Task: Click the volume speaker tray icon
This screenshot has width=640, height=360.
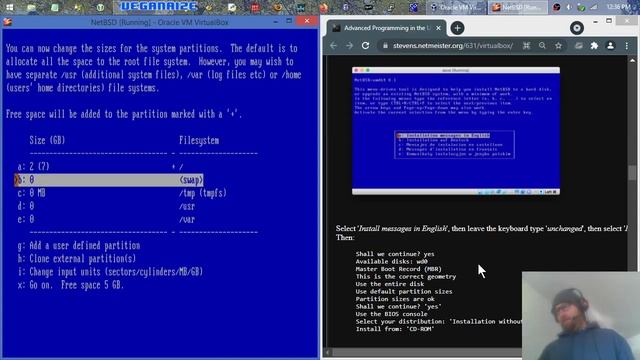Action: click(x=569, y=7)
